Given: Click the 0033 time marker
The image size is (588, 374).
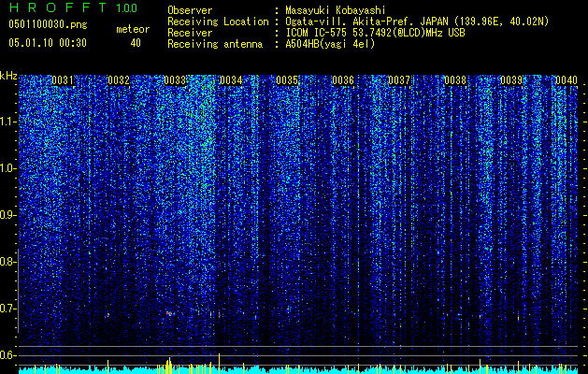Looking at the screenshot, I should tap(175, 80).
